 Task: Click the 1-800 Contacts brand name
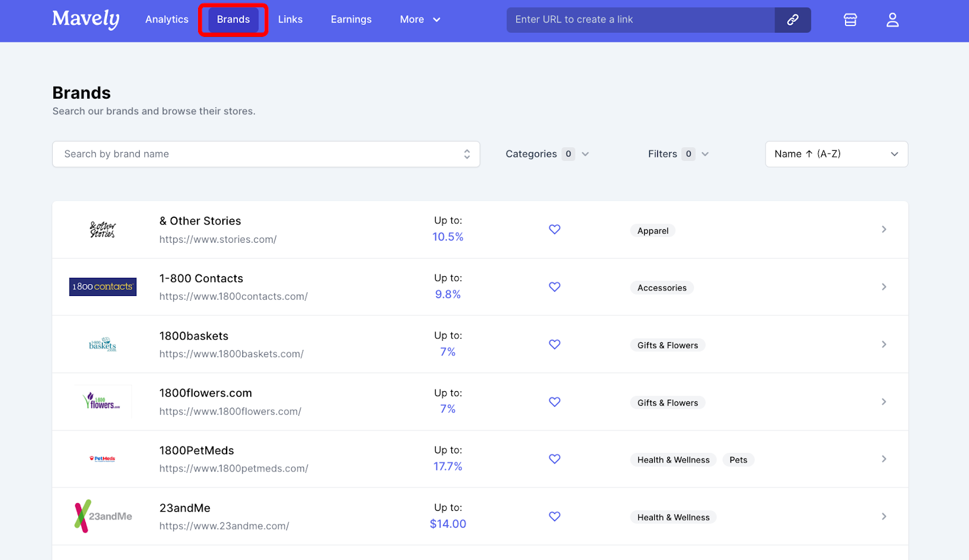click(201, 278)
